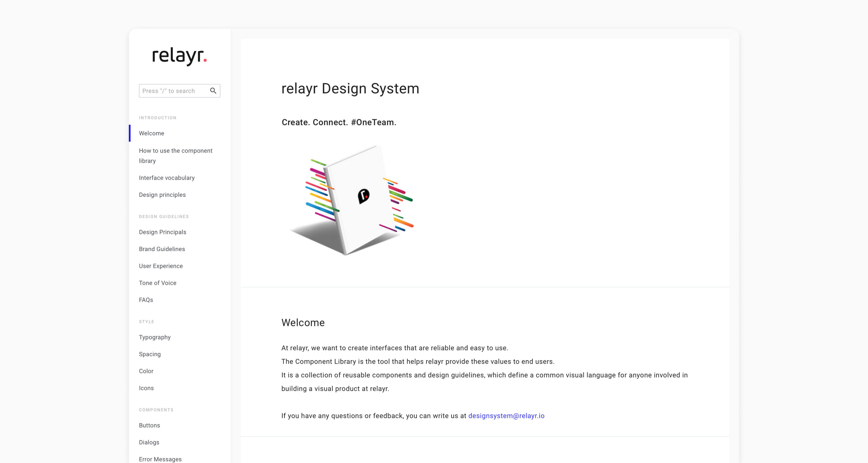Go to Dialogs component page

[149, 442]
